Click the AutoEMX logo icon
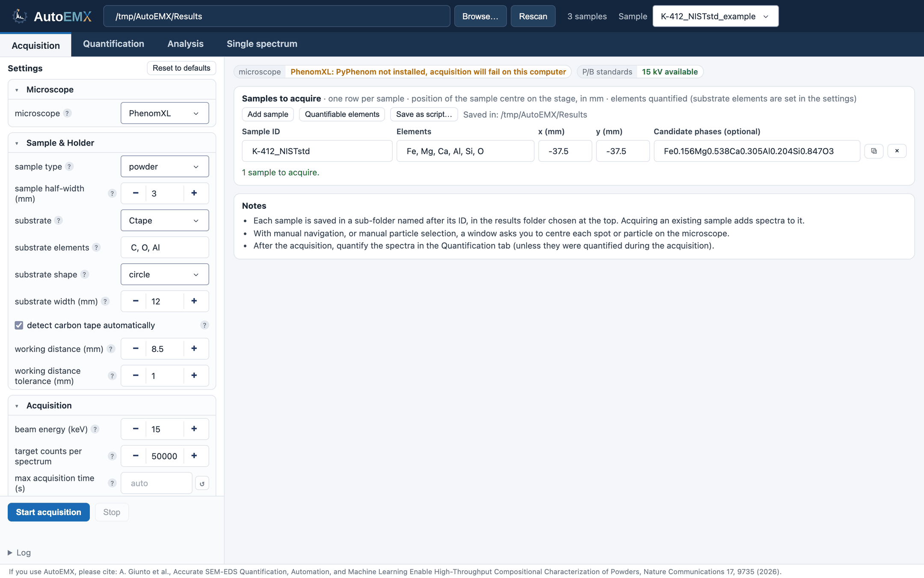This screenshot has width=924, height=578. [x=19, y=16]
